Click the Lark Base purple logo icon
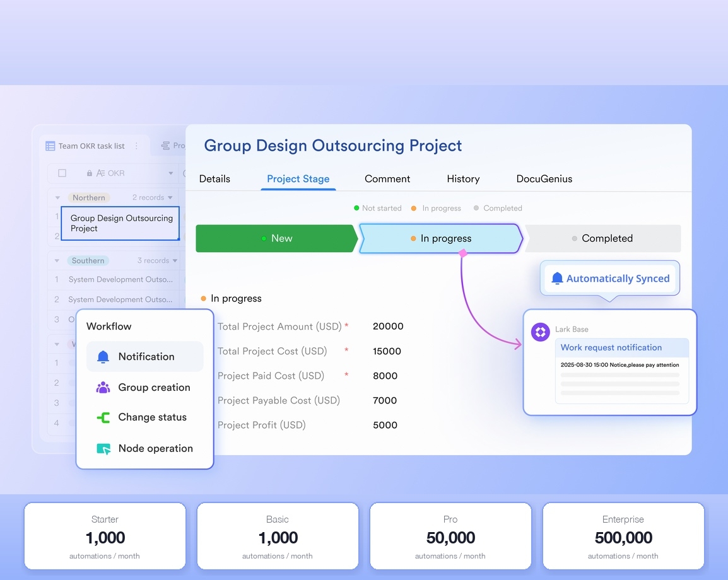The width and height of the screenshot is (728, 580). point(541,332)
